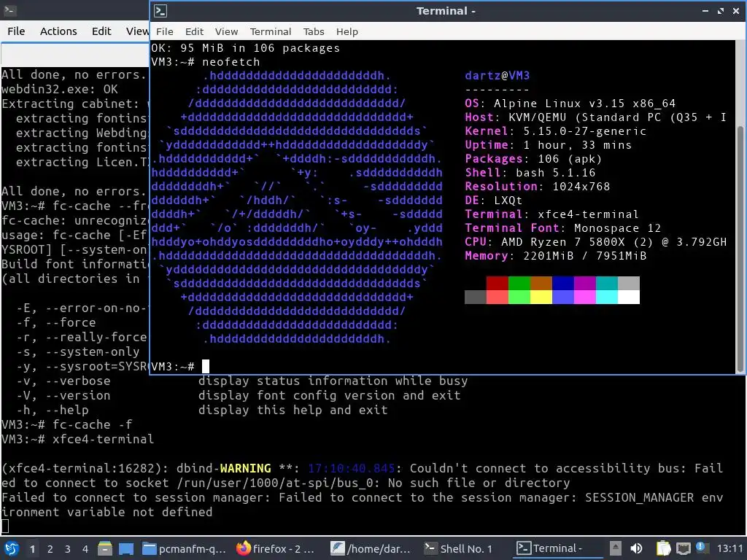Click the terminal icon in Terminal title bar
This screenshot has width=747, height=560.
point(160,11)
